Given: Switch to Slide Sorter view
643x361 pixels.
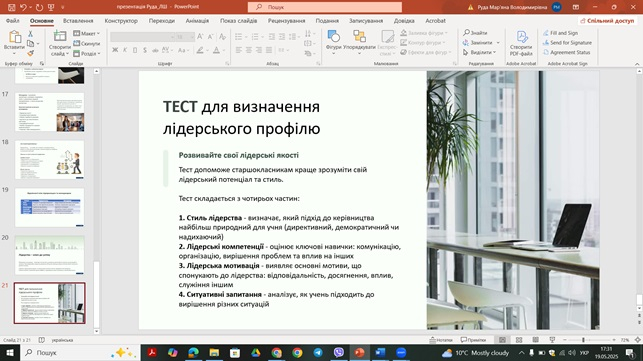Looking at the screenshot, I should pos(519,340).
